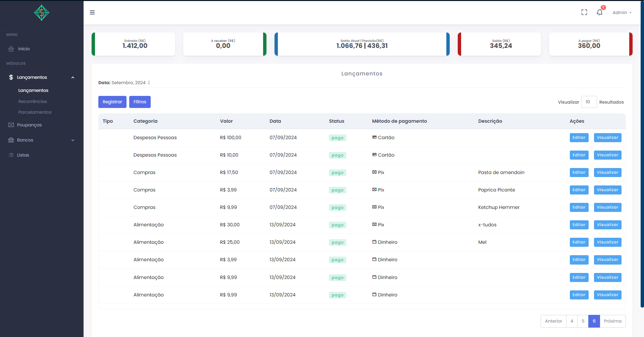The image size is (644, 337).
Task: Click the results-per-page input field
Action: point(589,102)
